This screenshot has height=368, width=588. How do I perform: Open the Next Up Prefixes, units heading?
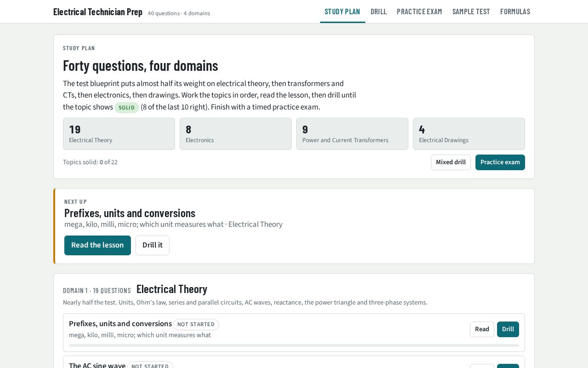tap(130, 213)
